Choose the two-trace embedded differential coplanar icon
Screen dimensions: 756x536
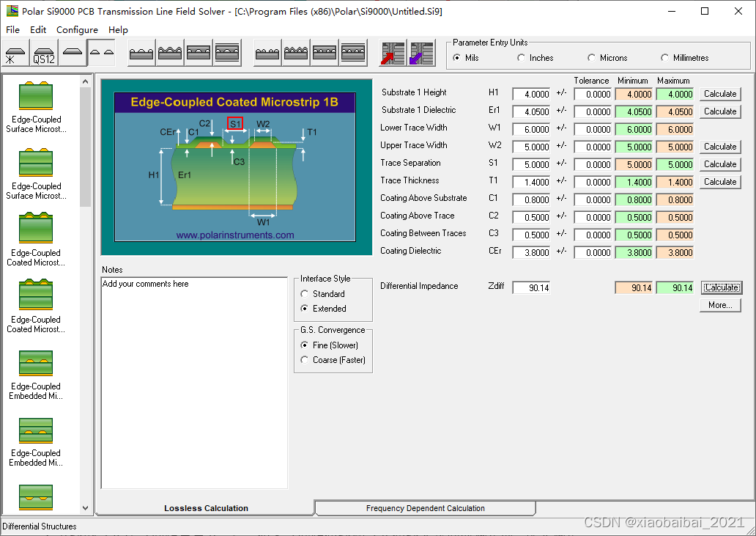325,53
